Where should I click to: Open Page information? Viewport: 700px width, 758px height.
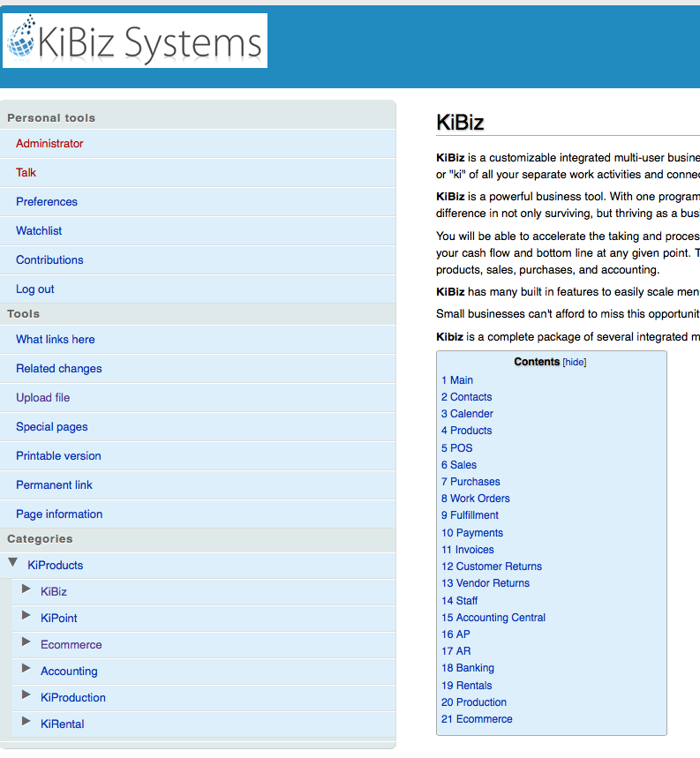pyautogui.click(x=59, y=514)
